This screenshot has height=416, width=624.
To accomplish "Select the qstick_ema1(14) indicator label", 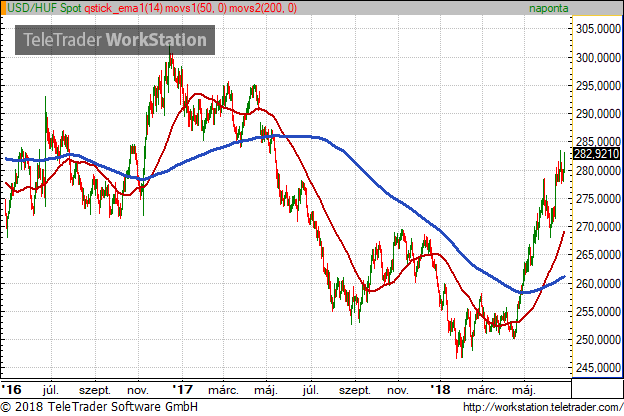I will click(123, 8).
